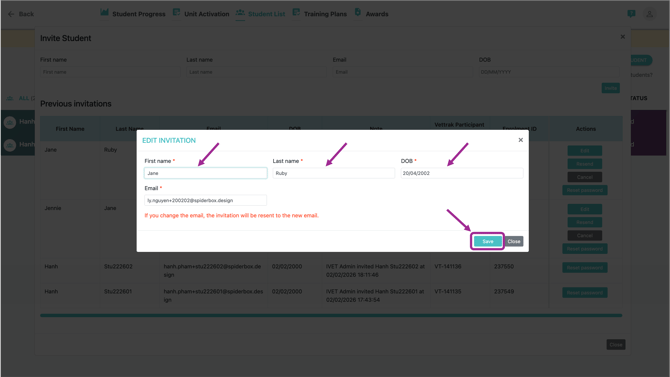Open the Training Plans tab
670x377 pixels.
point(325,14)
